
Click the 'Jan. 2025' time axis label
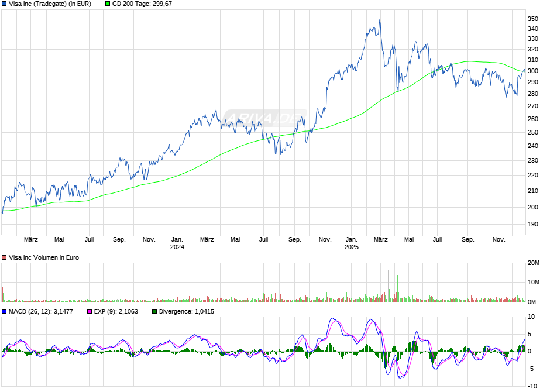coord(352,243)
